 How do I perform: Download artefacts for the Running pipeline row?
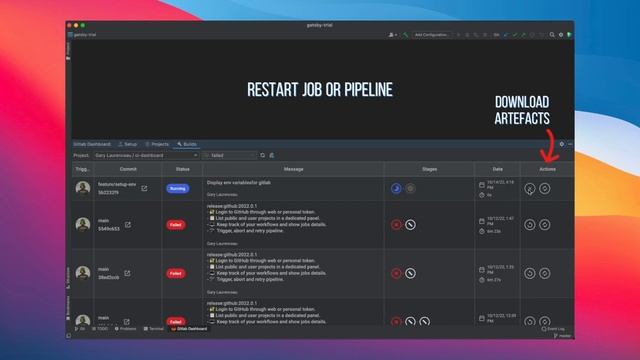click(544, 189)
